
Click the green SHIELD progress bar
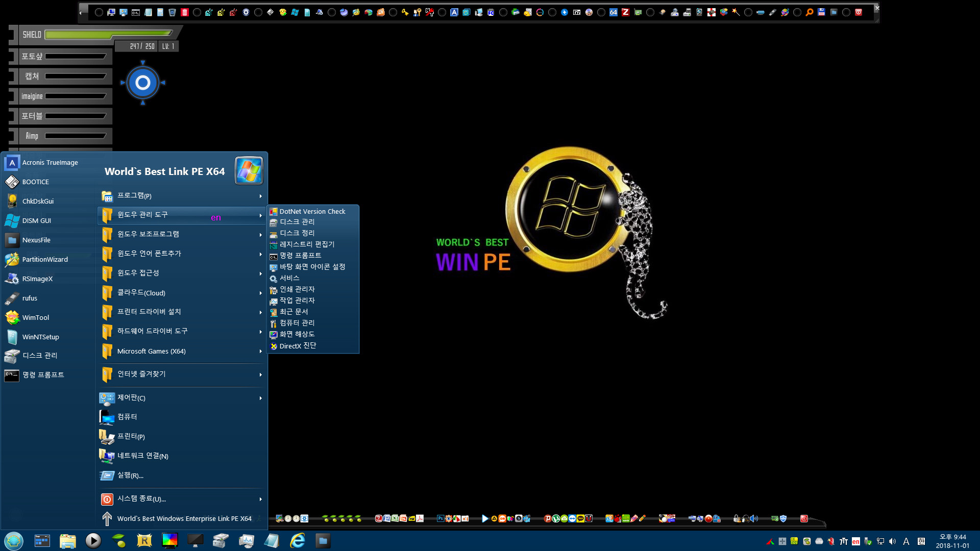click(x=109, y=34)
